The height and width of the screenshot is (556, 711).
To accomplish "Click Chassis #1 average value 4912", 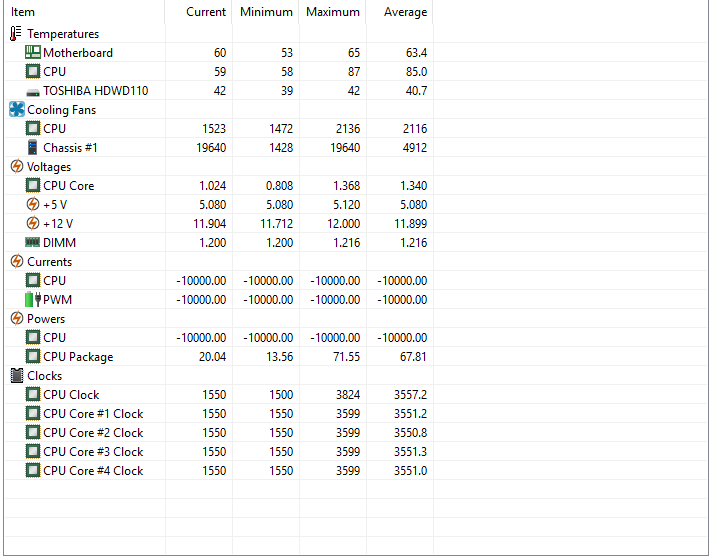I will [x=415, y=148].
